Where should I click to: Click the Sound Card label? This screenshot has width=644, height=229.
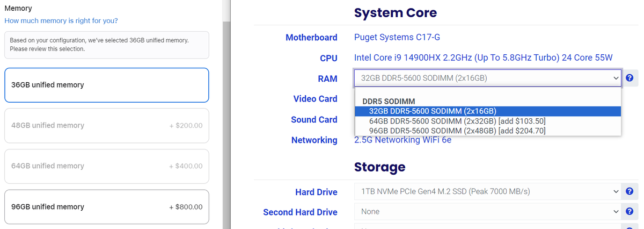click(314, 120)
